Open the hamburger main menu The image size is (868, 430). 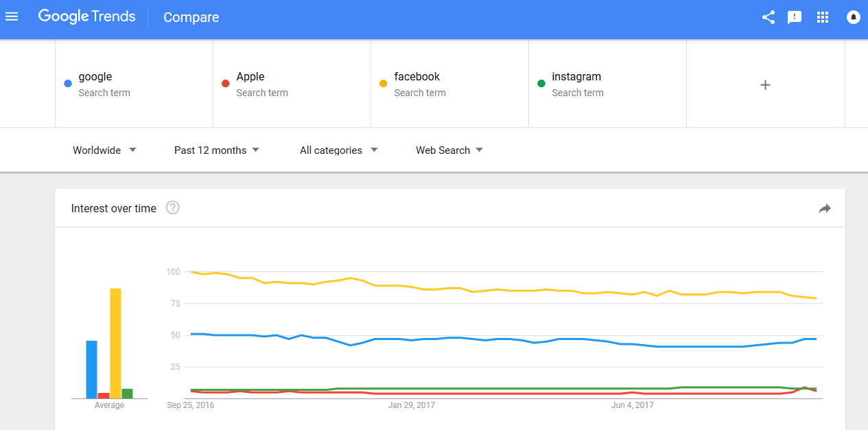[x=12, y=17]
